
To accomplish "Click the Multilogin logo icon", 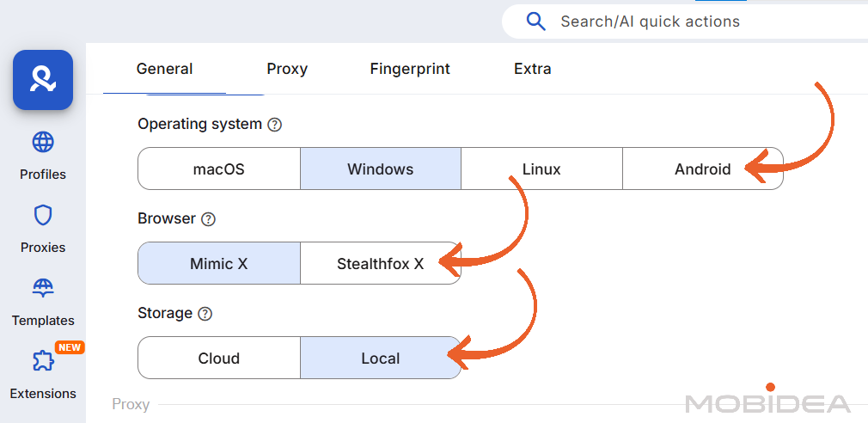I will click(x=43, y=80).
